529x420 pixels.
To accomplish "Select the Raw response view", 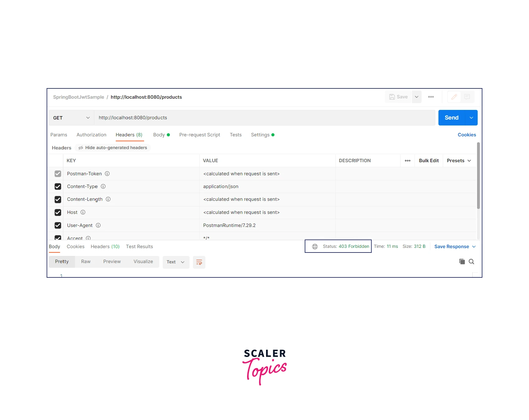I will (86, 262).
